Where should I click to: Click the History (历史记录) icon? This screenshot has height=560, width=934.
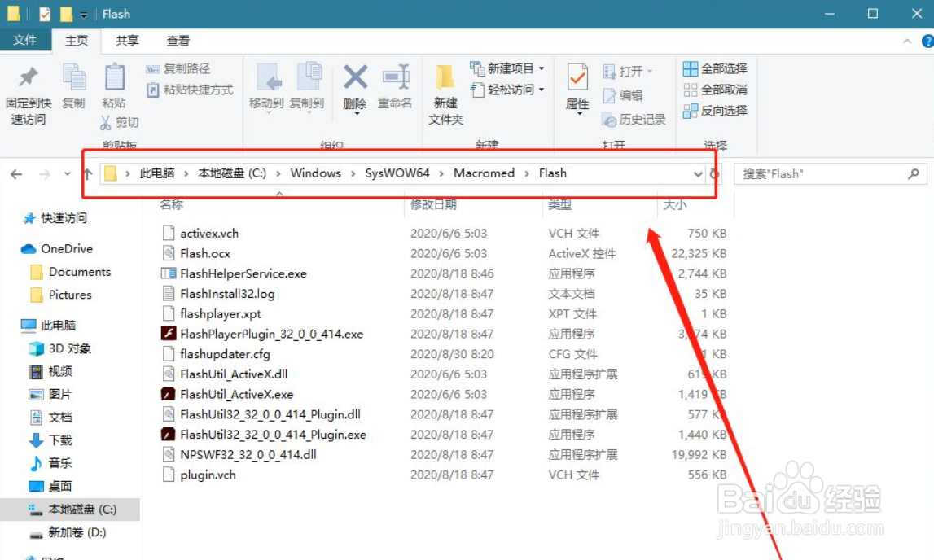609,120
